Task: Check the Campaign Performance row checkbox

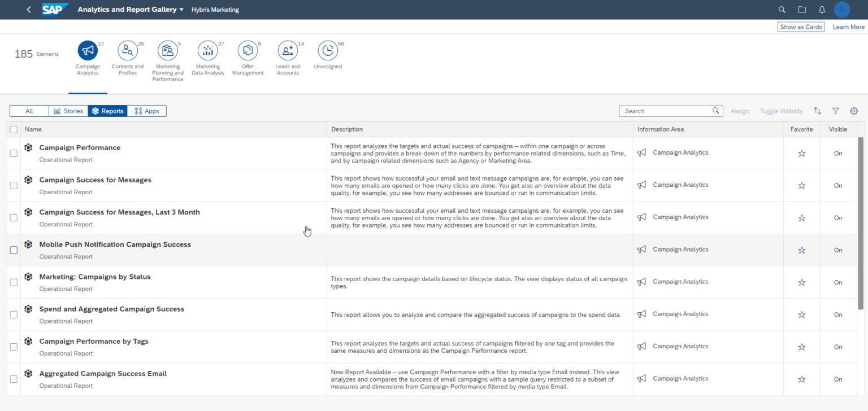Action: pyautogui.click(x=14, y=153)
